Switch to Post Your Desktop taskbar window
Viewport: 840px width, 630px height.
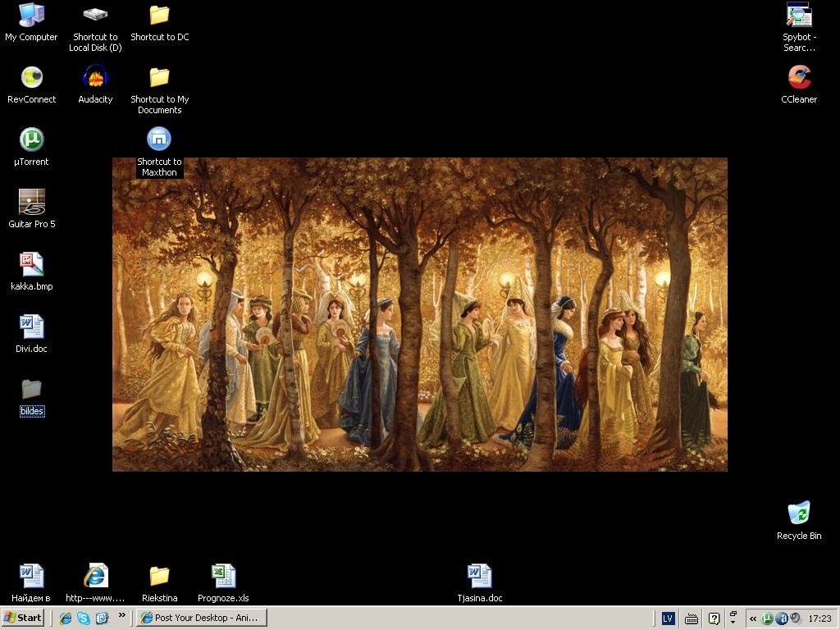click(x=202, y=618)
